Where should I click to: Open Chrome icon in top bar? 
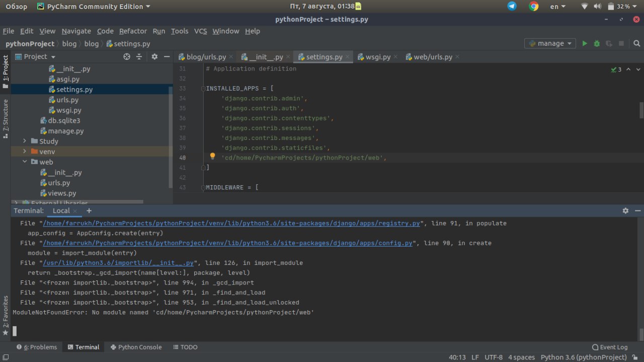pyautogui.click(x=534, y=6)
